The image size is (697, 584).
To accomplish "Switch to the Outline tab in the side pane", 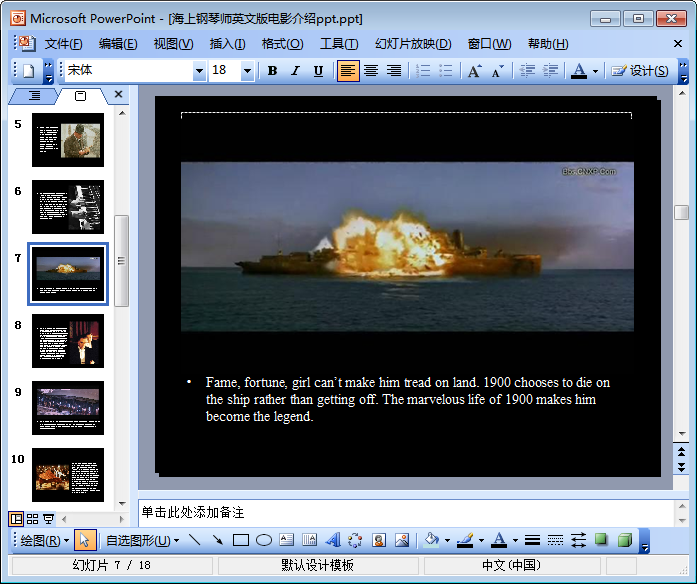I will tap(34, 96).
